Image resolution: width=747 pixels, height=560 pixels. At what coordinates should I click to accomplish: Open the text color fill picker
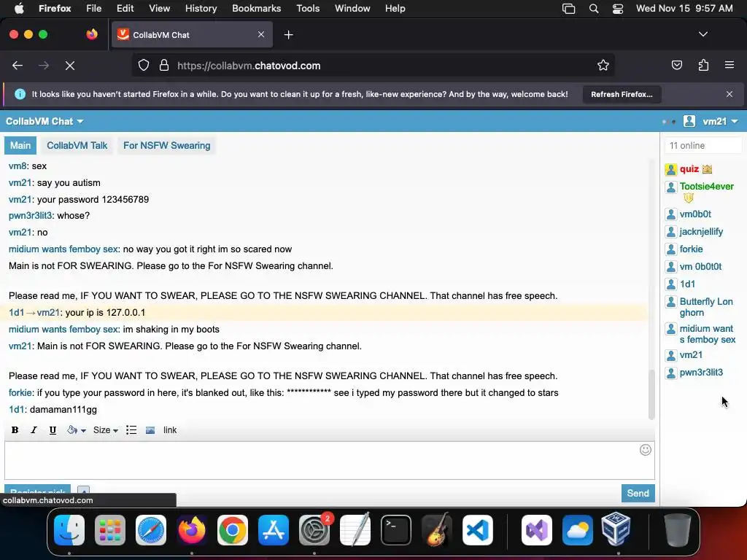click(x=76, y=430)
